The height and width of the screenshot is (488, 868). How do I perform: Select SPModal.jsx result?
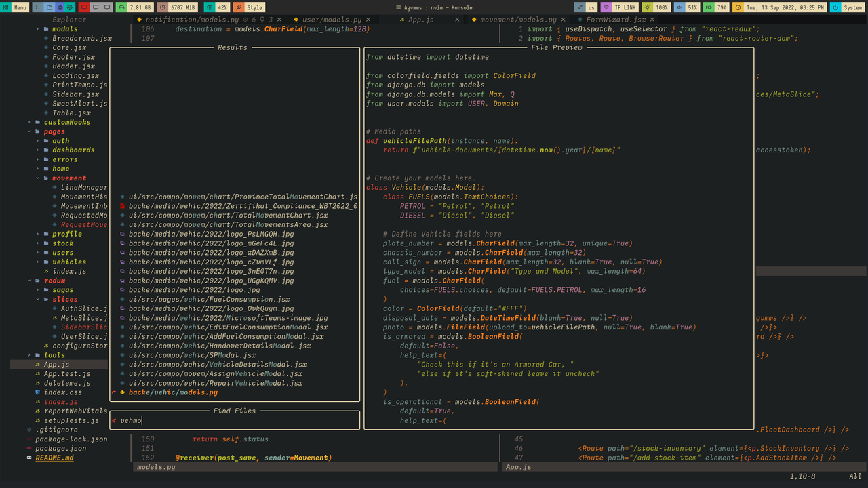pos(192,355)
